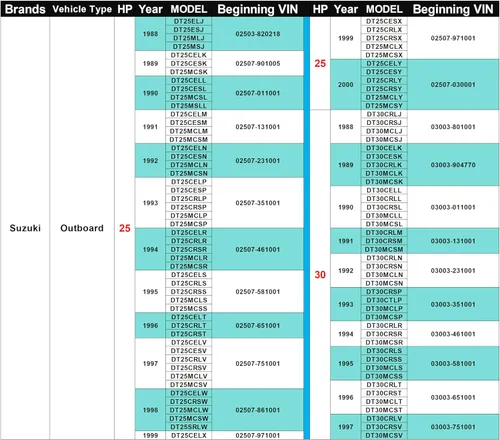Click model DT25CRSR
This screenshot has height=440, width=500.
(x=189, y=249)
